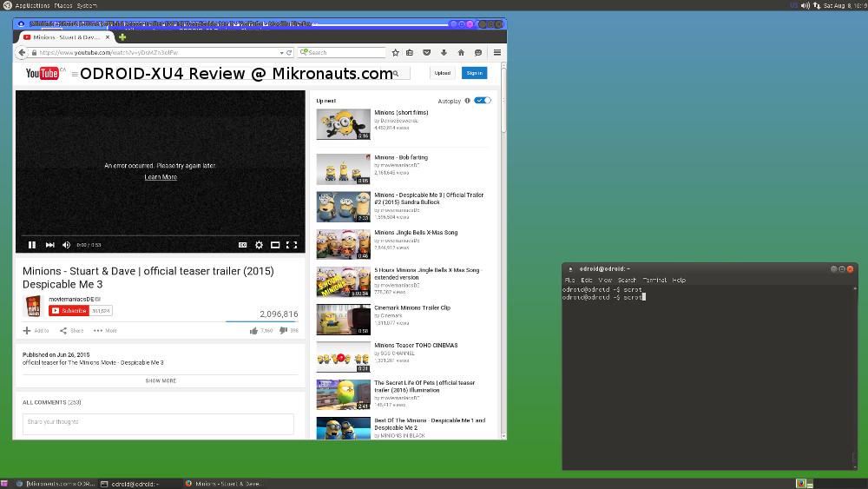Click the moviemaniacsDE channel avatar
Viewport: 868px width, 489px height.
coord(33,306)
